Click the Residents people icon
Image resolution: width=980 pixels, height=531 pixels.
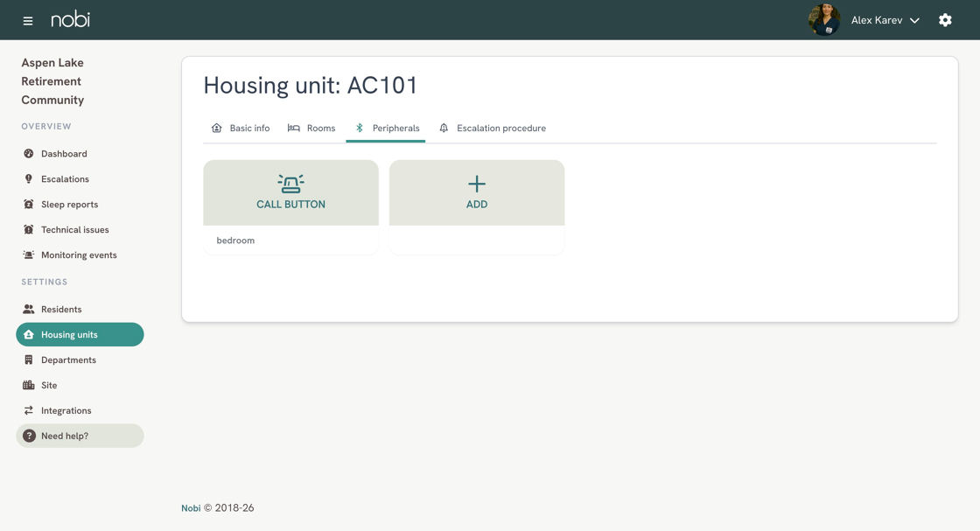pyautogui.click(x=29, y=309)
